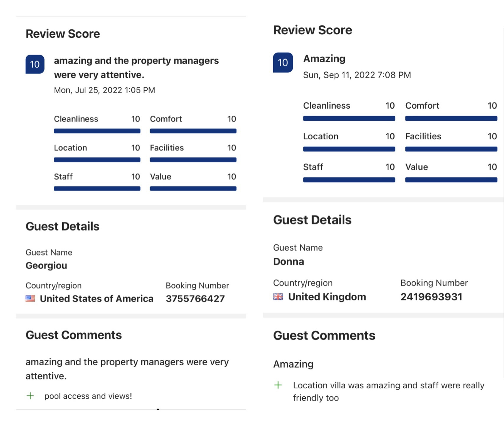Image resolution: width=504 pixels, height=447 pixels.
Task: Click the United Kingdom flag icon
Action: 278,296
